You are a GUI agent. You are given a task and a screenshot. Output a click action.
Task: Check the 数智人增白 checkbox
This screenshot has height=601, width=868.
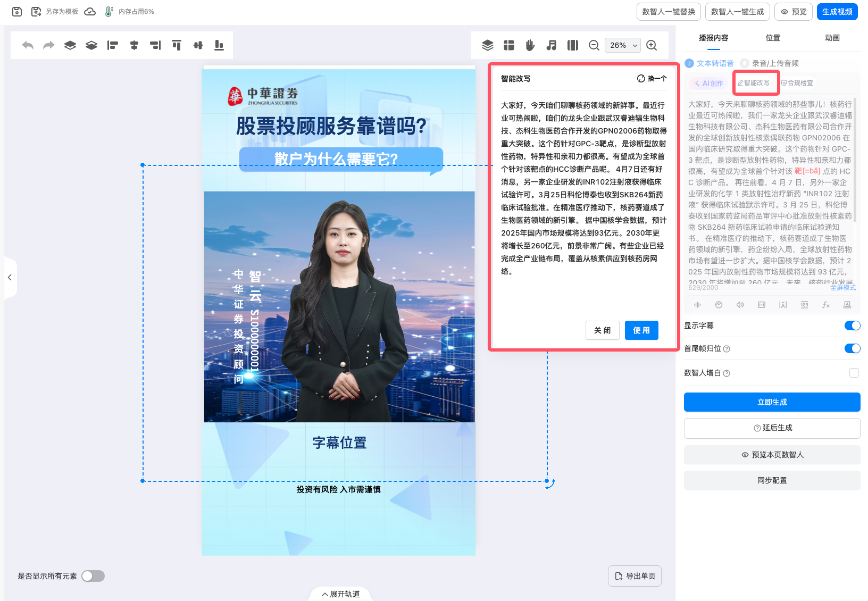(854, 373)
